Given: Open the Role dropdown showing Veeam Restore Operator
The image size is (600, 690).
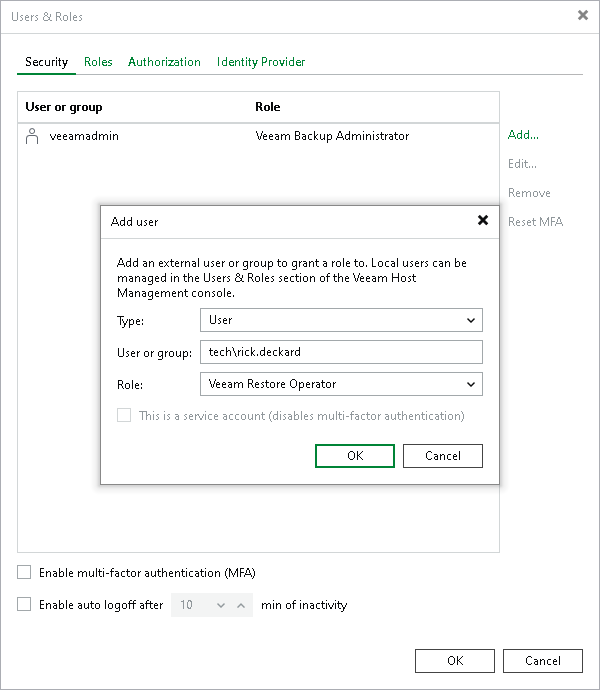Looking at the screenshot, I should [x=341, y=384].
